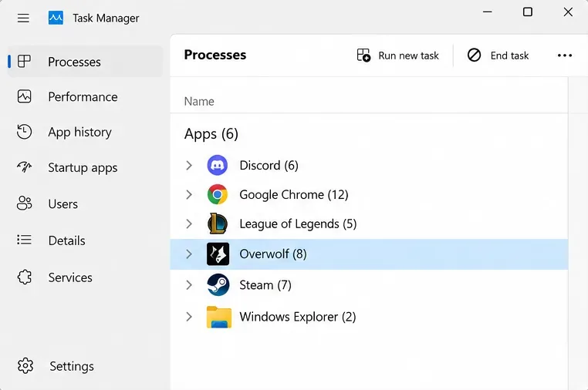Click the Details list icon

pyautogui.click(x=25, y=240)
